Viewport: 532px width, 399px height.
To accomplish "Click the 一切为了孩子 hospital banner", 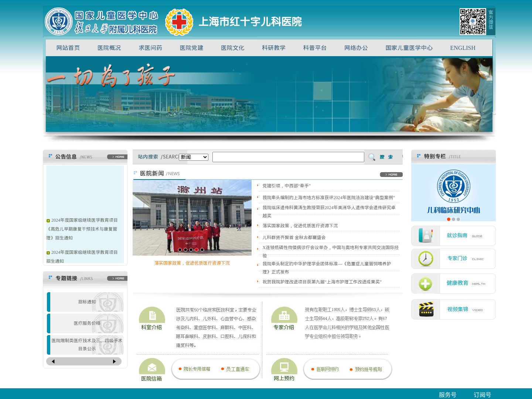I will pos(269,94).
